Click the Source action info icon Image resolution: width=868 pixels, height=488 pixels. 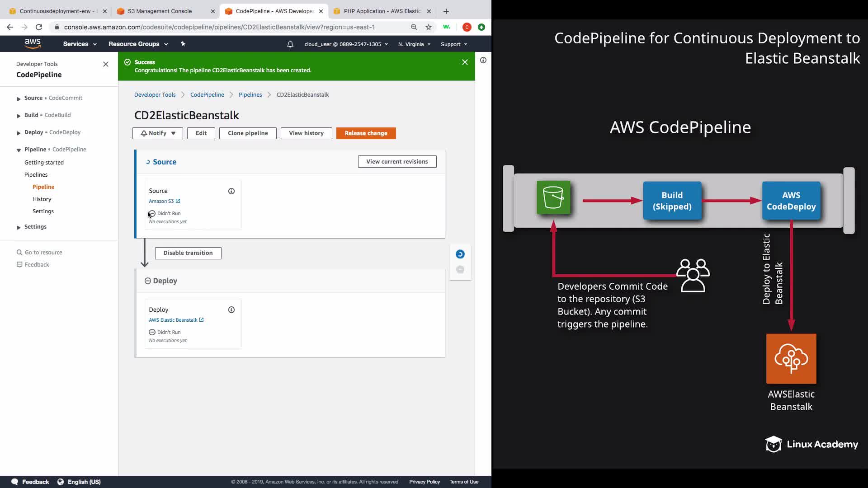[x=231, y=191]
